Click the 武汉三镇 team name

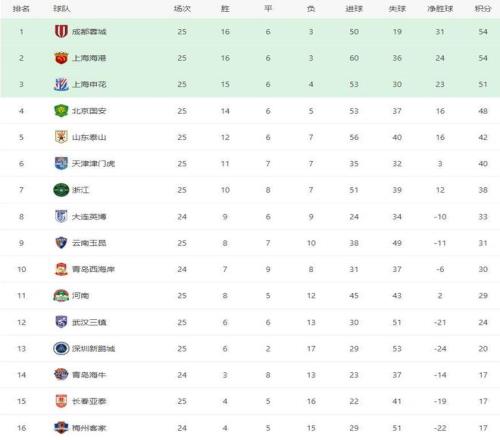coord(89,322)
